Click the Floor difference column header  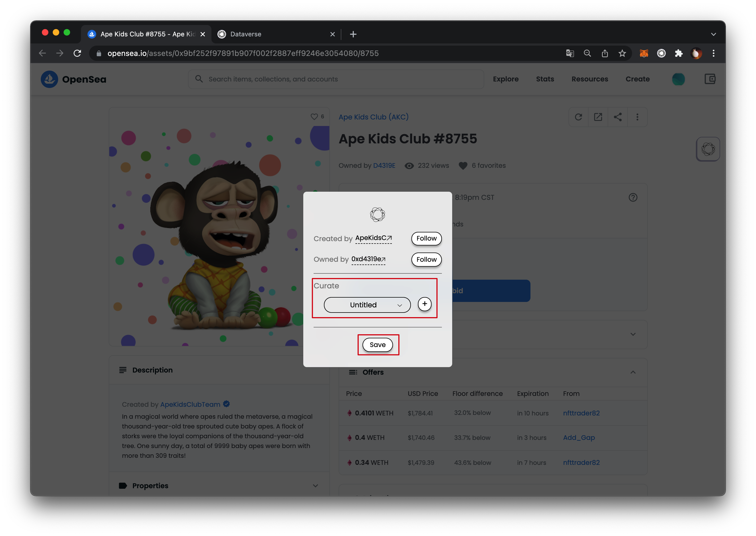click(477, 393)
